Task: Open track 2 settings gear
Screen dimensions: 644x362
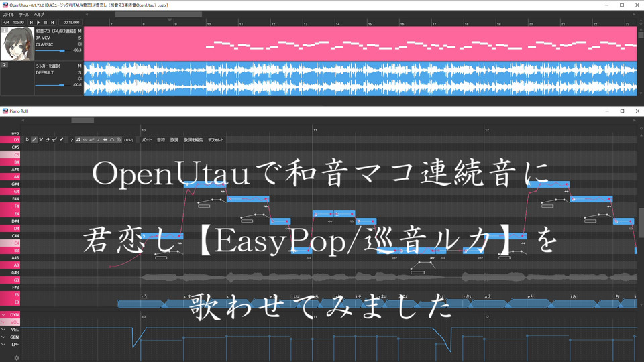Action: [x=80, y=79]
